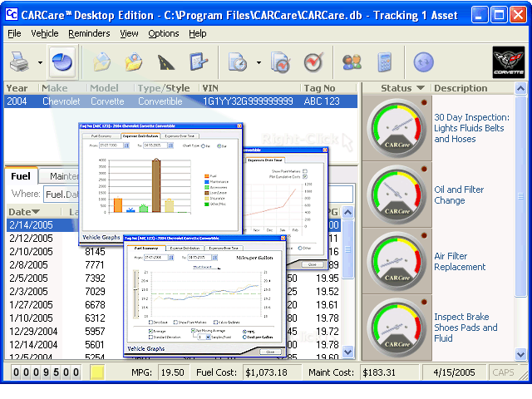Click the round blue refresh arrows icon
This screenshot has width=532, height=399.
423,62
